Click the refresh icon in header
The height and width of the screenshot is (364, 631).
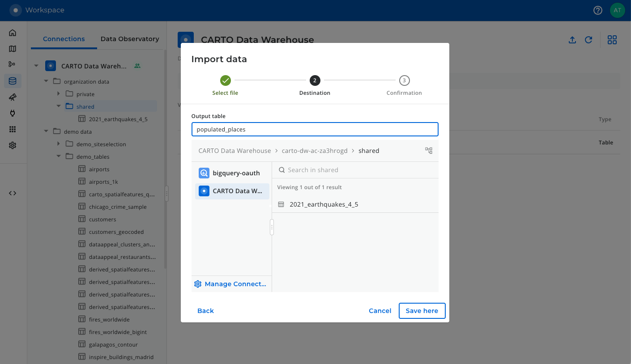(x=588, y=40)
